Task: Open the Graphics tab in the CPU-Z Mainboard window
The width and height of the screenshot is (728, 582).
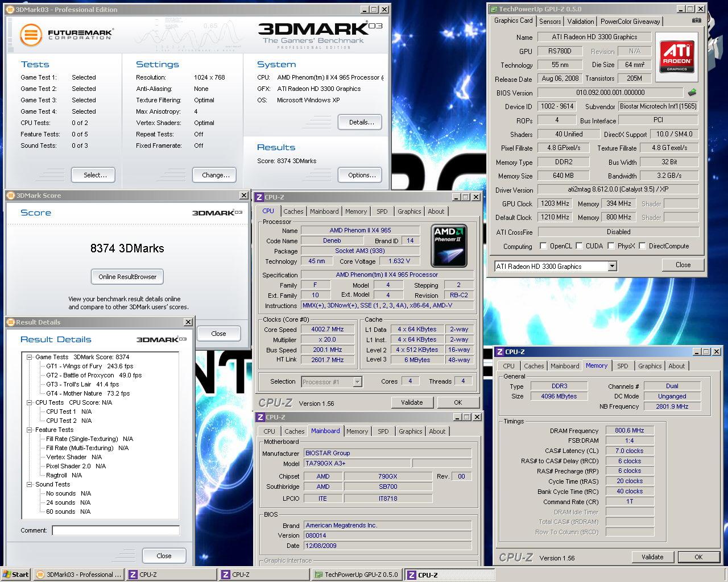Action: tap(411, 431)
